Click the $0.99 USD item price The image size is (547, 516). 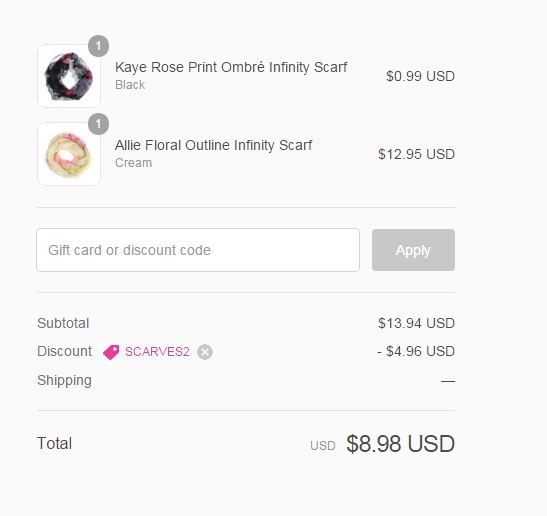click(420, 76)
